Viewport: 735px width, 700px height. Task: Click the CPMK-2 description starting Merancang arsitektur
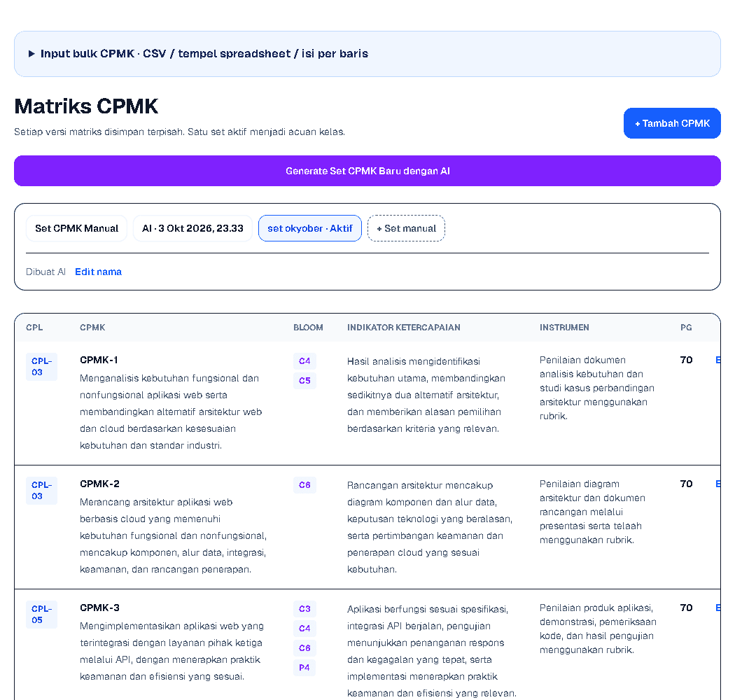173,535
